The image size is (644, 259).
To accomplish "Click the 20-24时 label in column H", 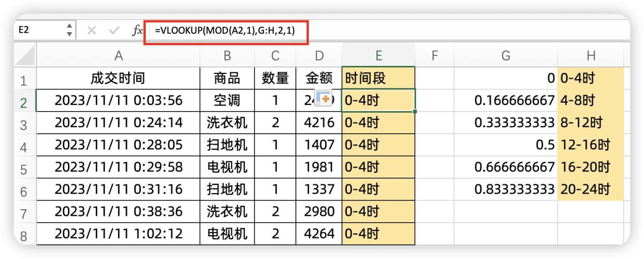I will click(x=590, y=190).
